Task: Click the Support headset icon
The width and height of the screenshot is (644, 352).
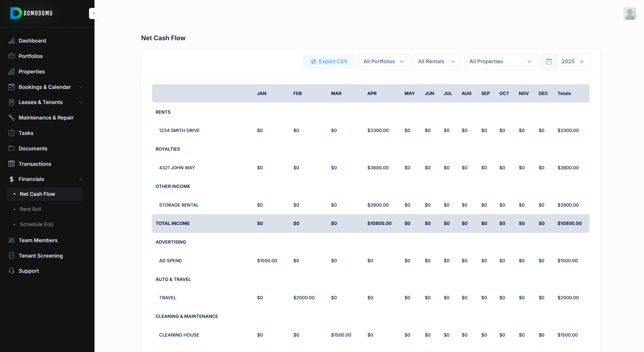Action: (x=11, y=271)
